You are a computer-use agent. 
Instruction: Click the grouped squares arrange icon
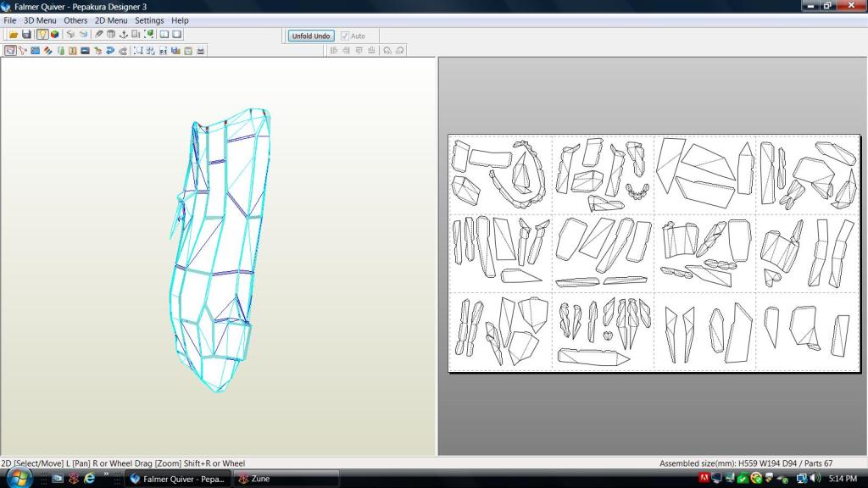click(x=151, y=50)
